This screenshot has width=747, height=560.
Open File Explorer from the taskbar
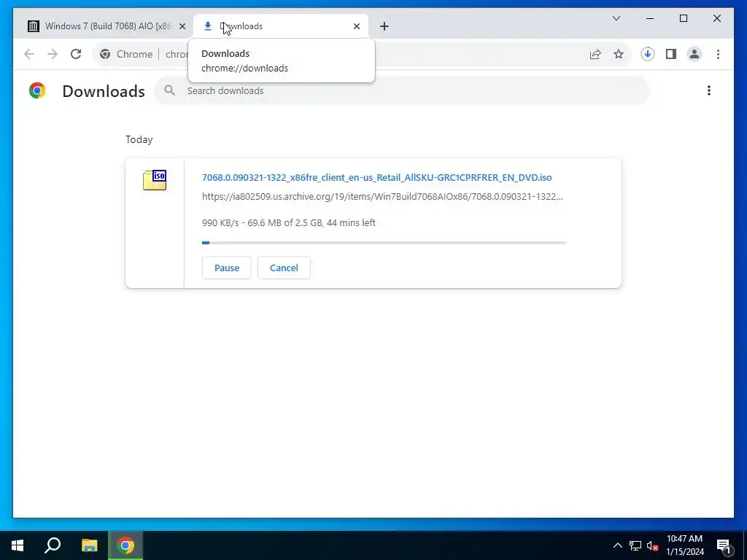[x=89, y=545]
